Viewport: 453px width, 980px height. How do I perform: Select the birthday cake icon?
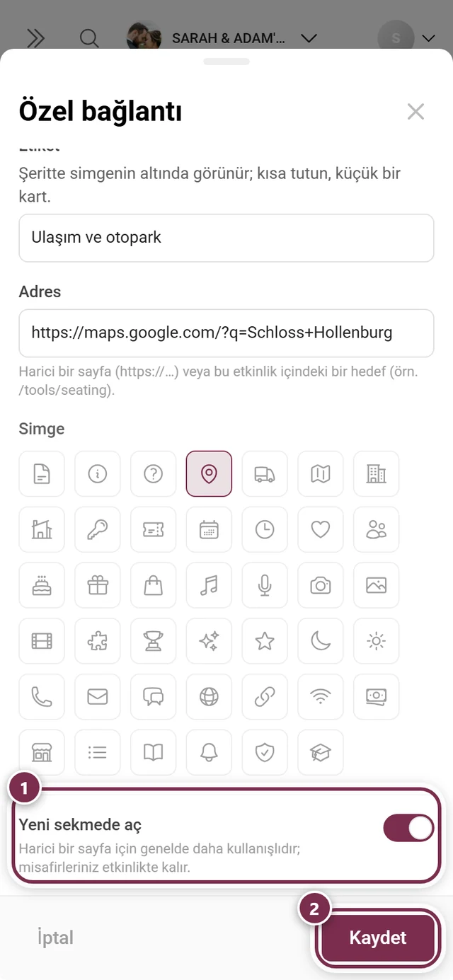(x=42, y=585)
